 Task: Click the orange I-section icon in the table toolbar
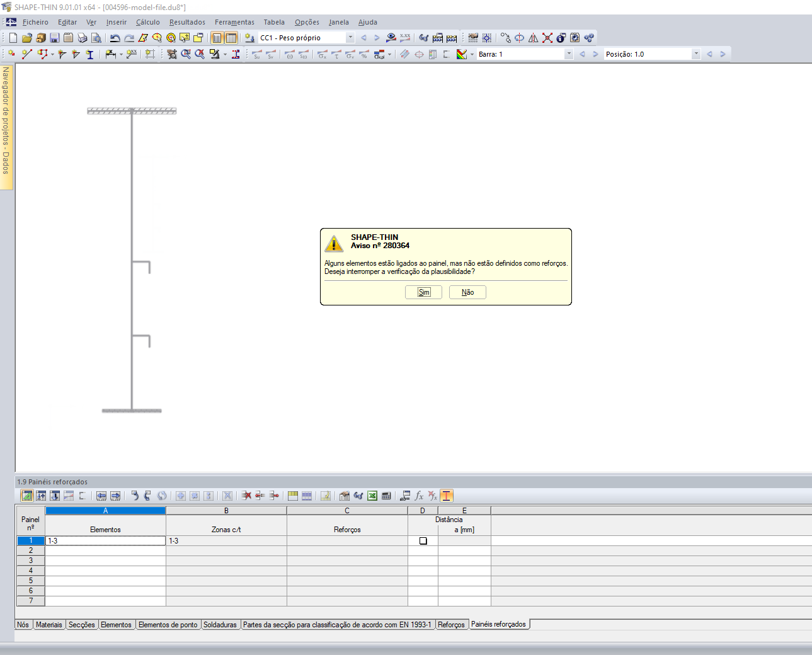[447, 496]
